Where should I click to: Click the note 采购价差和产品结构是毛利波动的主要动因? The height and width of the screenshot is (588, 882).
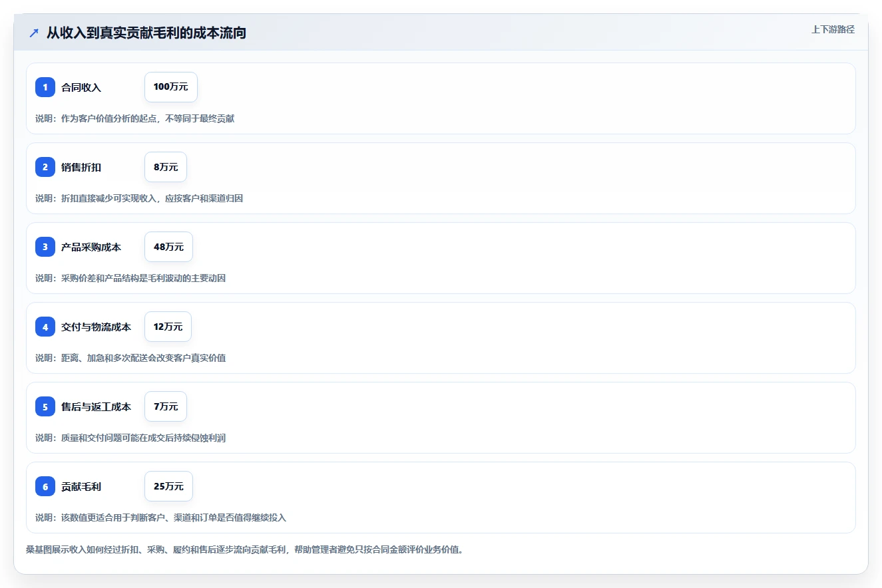143,278
